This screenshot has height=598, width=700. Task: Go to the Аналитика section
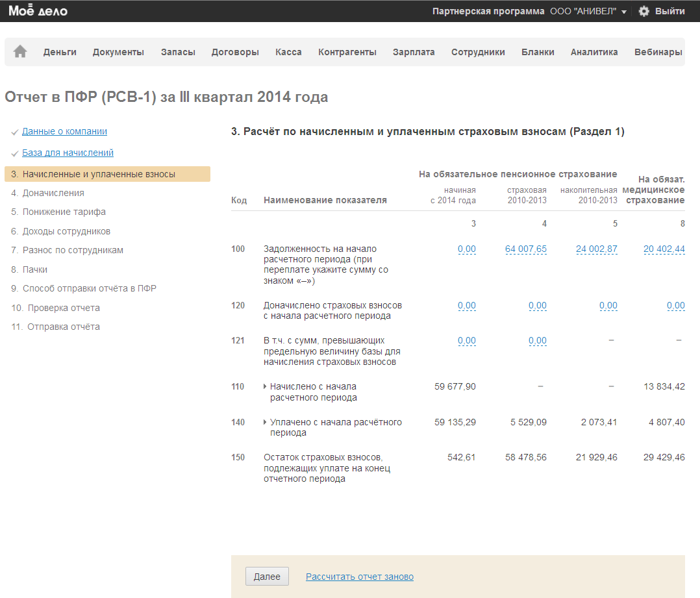pos(594,52)
